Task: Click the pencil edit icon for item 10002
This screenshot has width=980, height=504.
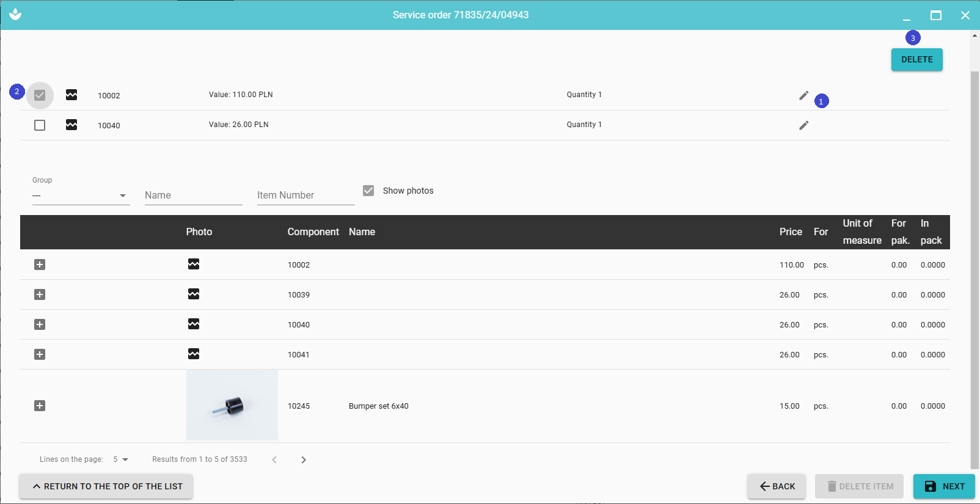Action: click(803, 95)
